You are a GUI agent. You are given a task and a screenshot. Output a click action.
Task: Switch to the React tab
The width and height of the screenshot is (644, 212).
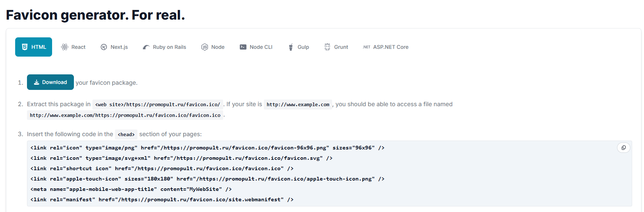point(73,47)
